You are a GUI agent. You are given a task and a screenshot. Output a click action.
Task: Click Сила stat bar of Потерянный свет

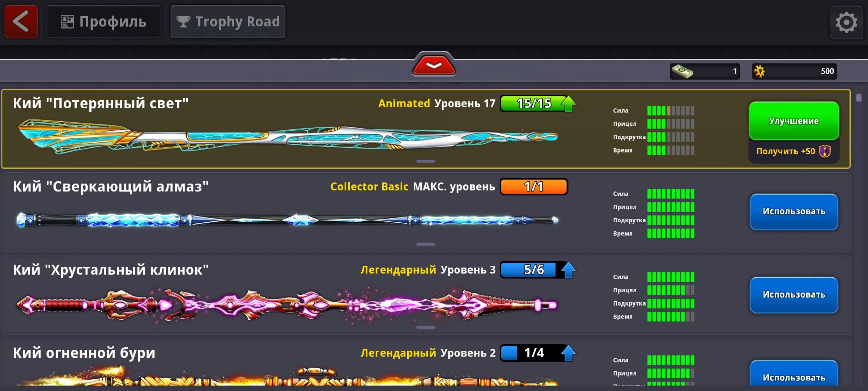[x=671, y=110]
